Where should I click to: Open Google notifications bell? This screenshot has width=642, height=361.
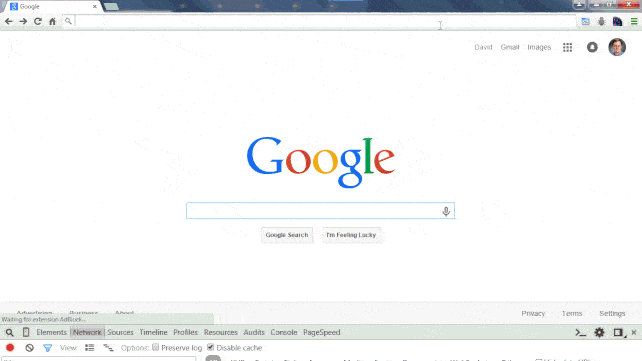click(592, 47)
